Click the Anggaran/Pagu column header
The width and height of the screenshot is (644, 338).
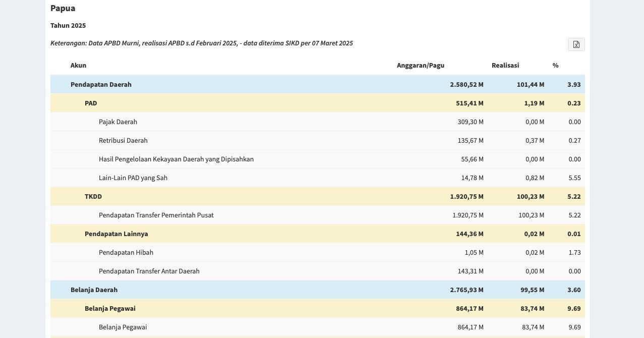(x=421, y=65)
